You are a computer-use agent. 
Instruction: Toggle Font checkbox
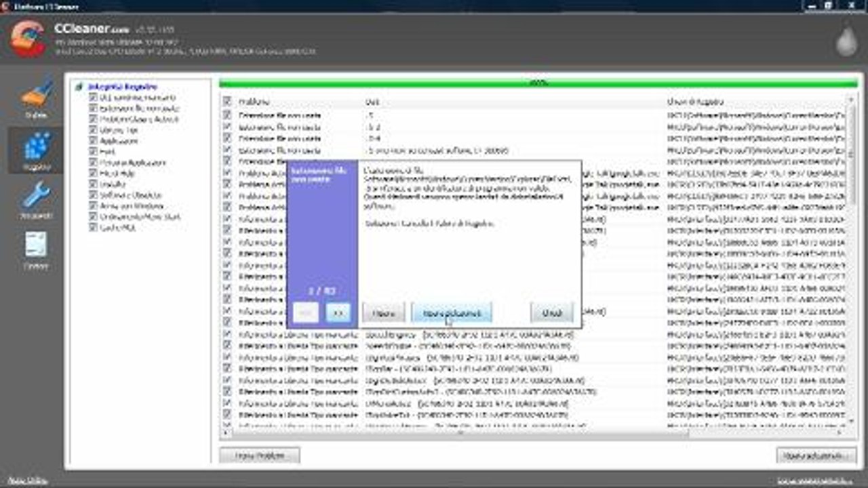pos(93,152)
